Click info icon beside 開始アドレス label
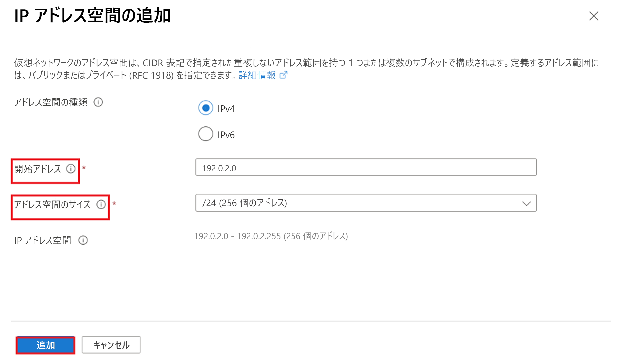 coord(71,169)
